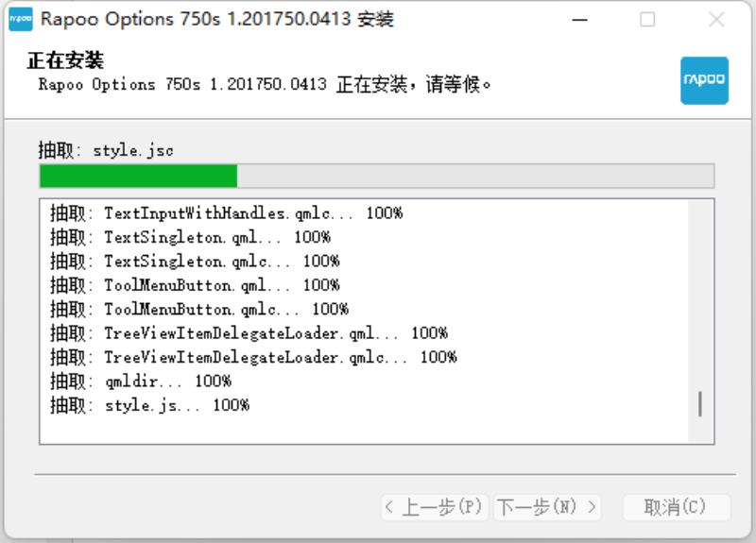Screen dimensions: 756x543
Task: Select the TextSingleton.qml... 100% log line
Action: (190, 237)
